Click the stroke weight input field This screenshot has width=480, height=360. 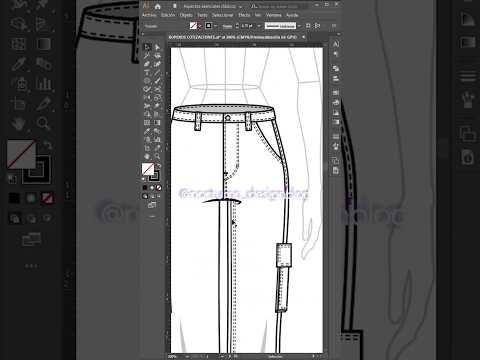248,26
